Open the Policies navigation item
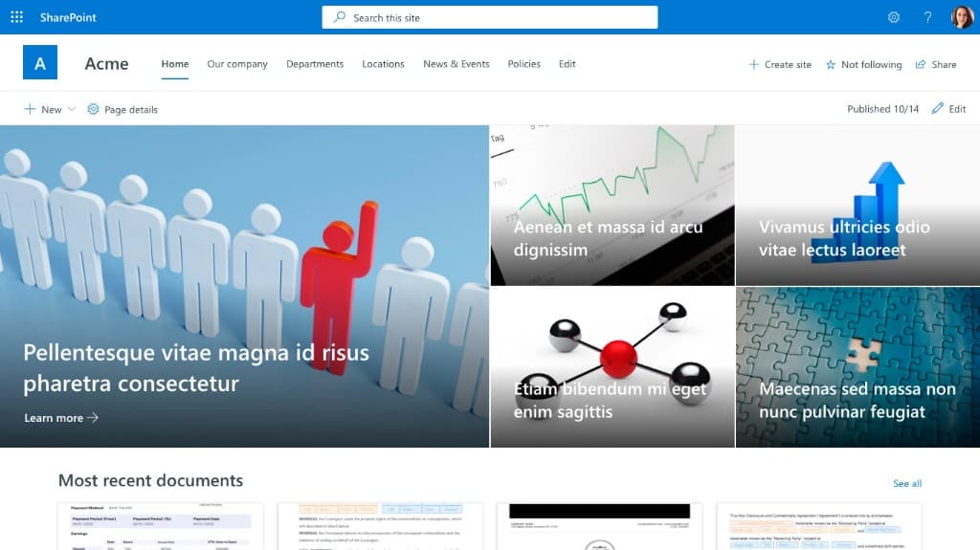This screenshot has height=550, width=980. 523,64
